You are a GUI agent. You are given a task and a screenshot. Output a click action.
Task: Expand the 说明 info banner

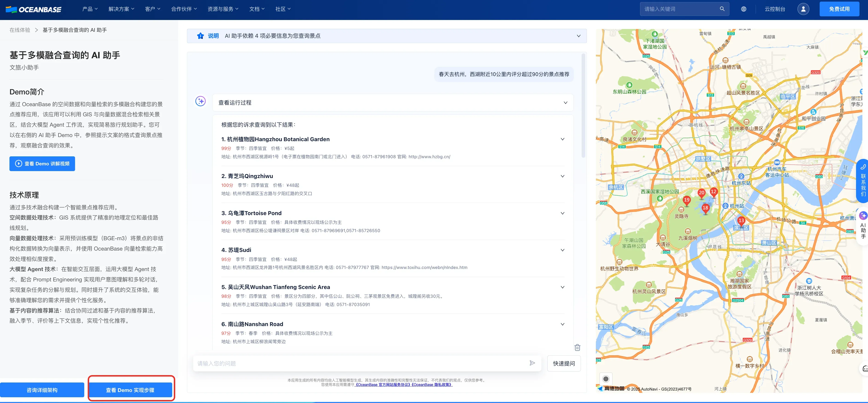point(578,36)
